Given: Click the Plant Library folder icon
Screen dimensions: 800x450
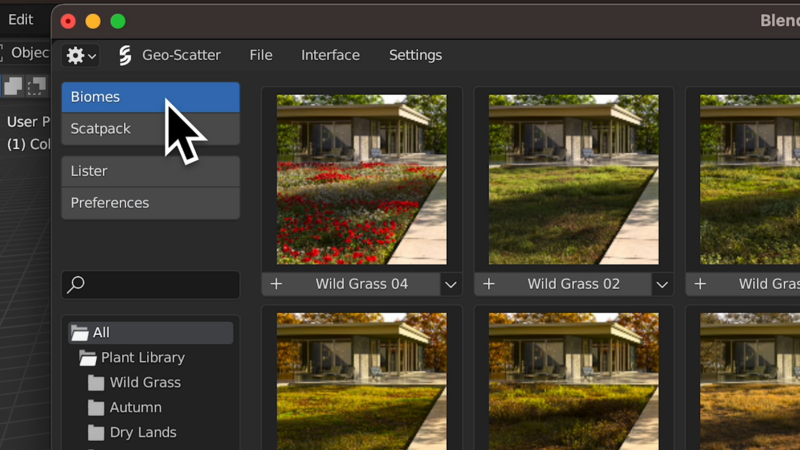Looking at the screenshot, I should coord(88,358).
